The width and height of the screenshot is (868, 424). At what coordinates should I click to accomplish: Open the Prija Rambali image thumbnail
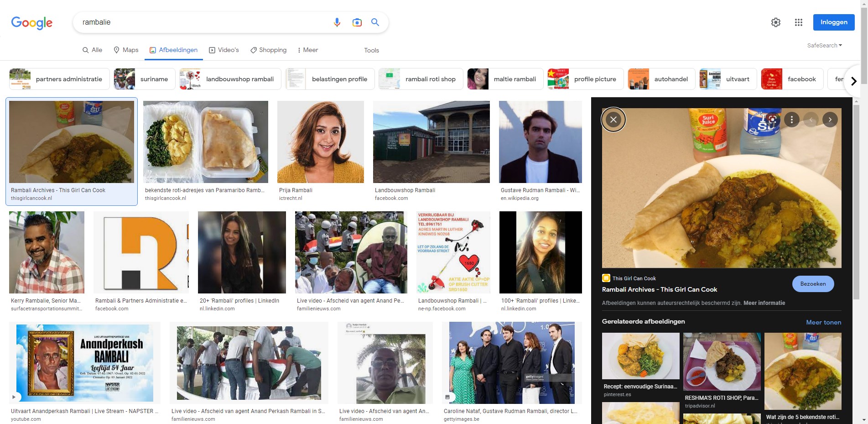320,142
